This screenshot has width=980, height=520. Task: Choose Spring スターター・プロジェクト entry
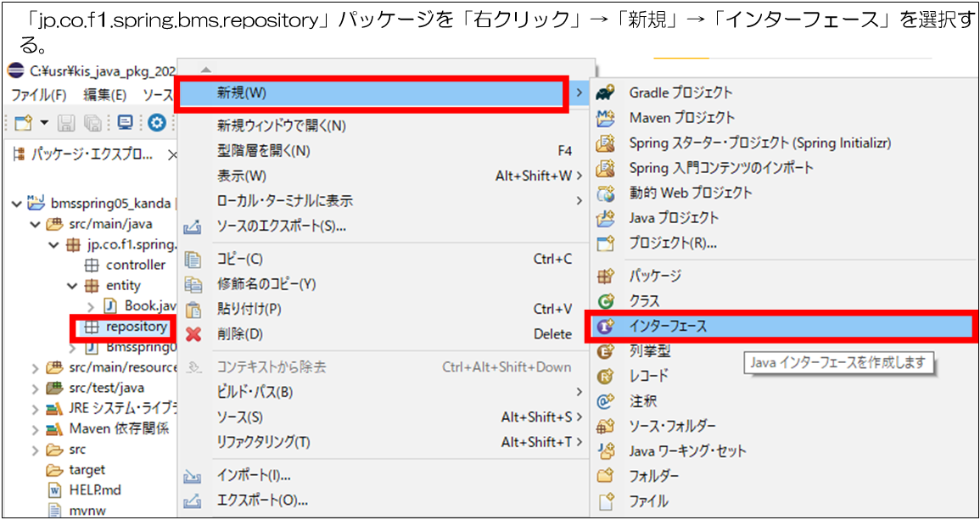click(x=759, y=143)
